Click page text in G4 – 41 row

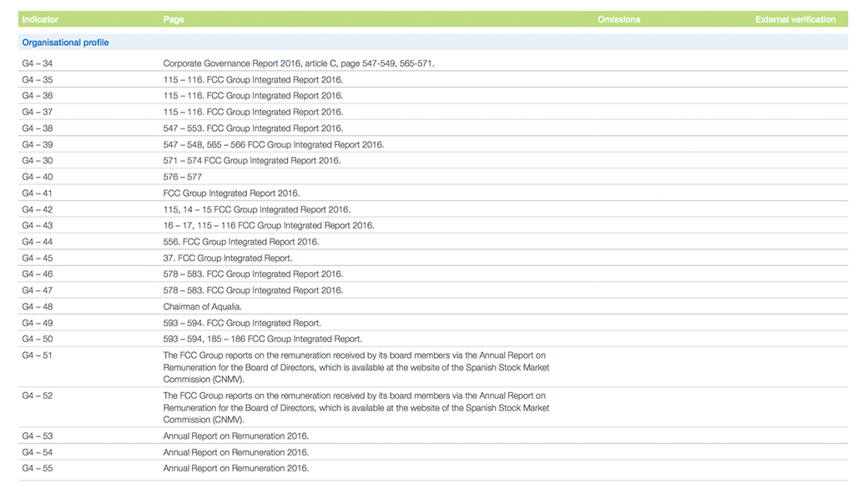coord(231,194)
